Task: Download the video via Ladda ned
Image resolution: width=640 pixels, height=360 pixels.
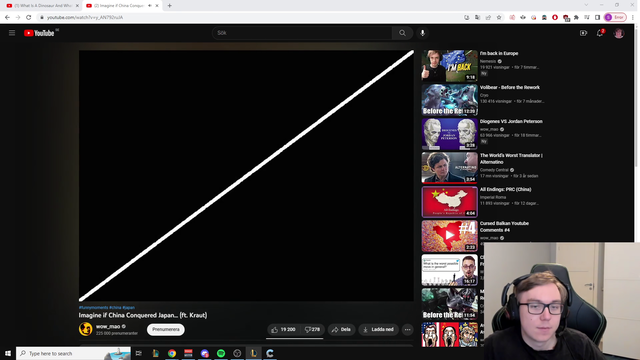Action: [x=378, y=329]
